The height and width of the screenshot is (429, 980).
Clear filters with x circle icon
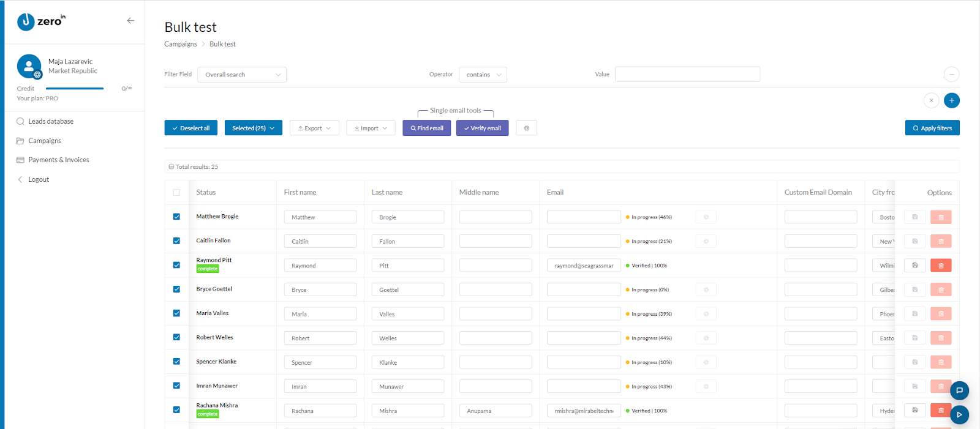tap(931, 100)
